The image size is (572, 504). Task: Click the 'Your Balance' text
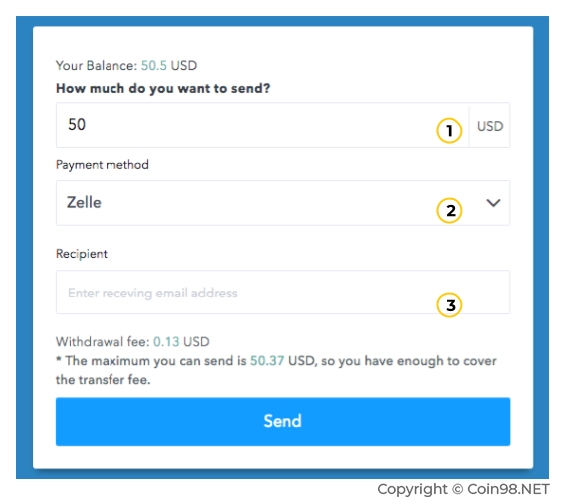tap(96, 66)
